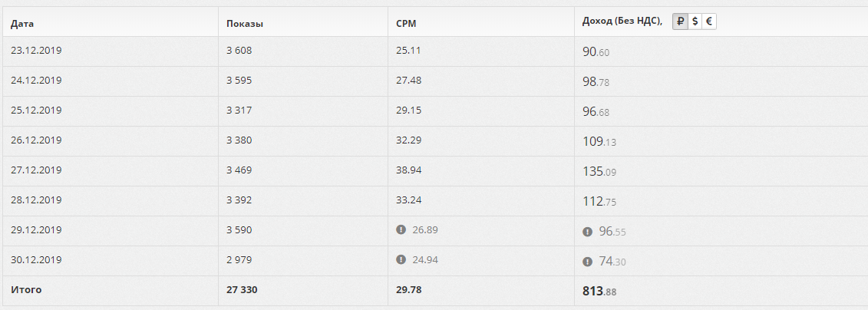The height and width of the screenshot is (310, 868).
Task: Switch income currency to rubles
Action: pos(680,21)
